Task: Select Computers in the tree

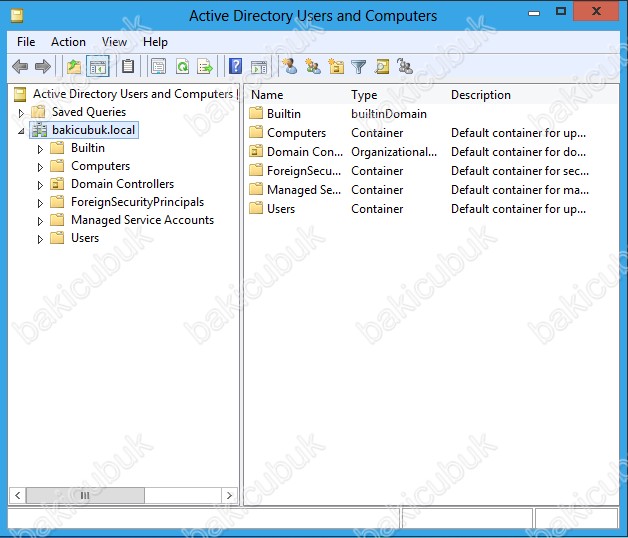Action: click(x=101, y=166)
